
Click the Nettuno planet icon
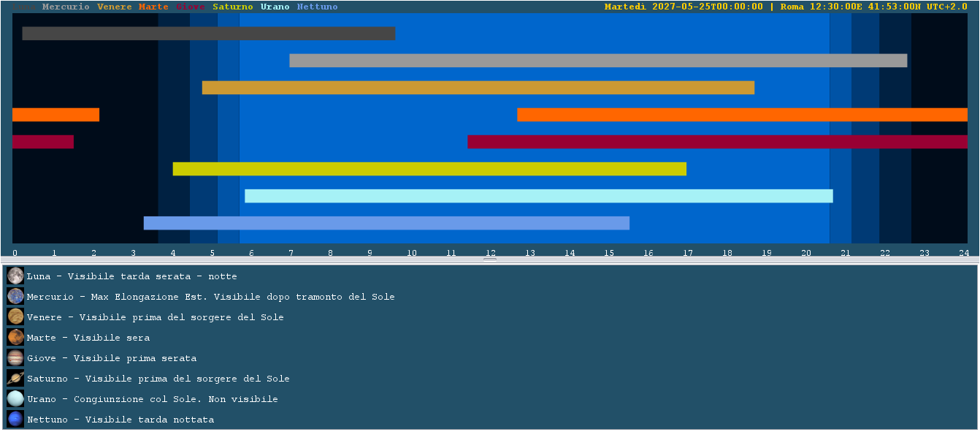coord(15,419)
